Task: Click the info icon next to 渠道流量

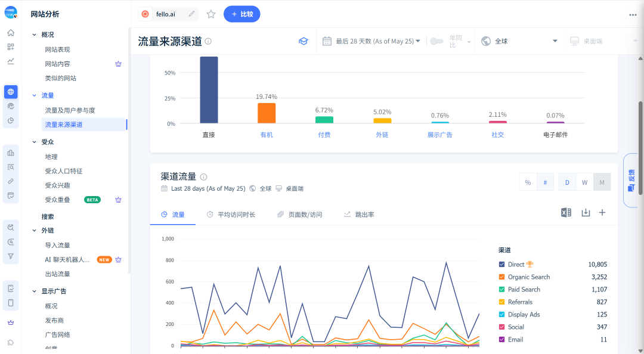Action: 203,177
